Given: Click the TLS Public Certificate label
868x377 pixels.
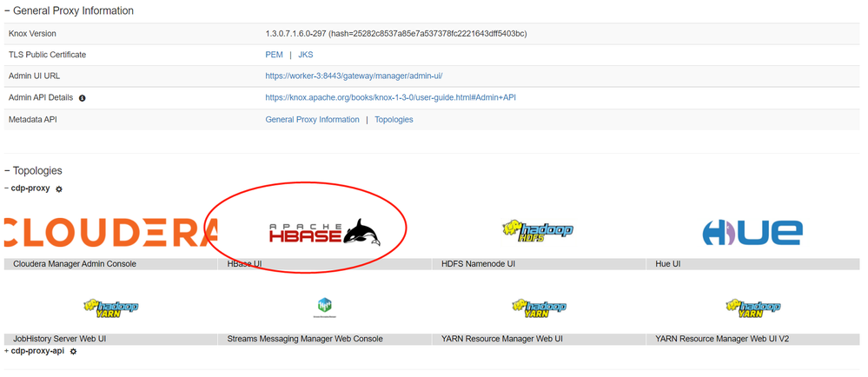Looking at the screenshot, I should (x=48, y=55).
